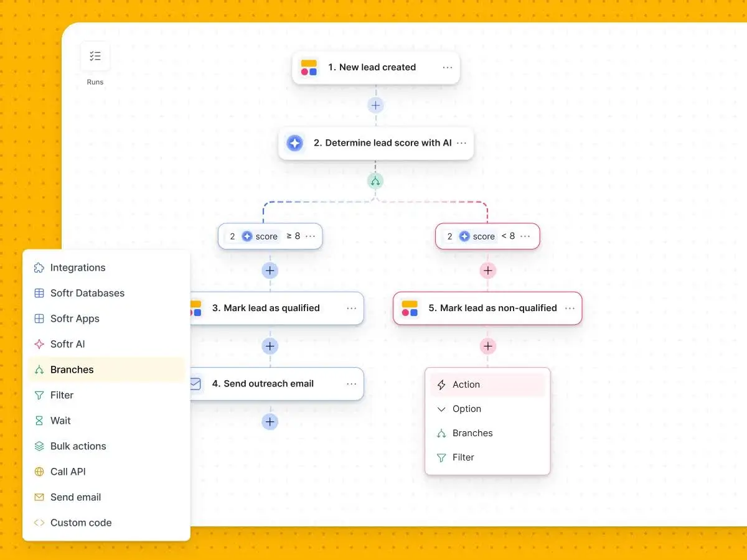
Task: Click the Softr Databases icon
Action: (38, 293)
